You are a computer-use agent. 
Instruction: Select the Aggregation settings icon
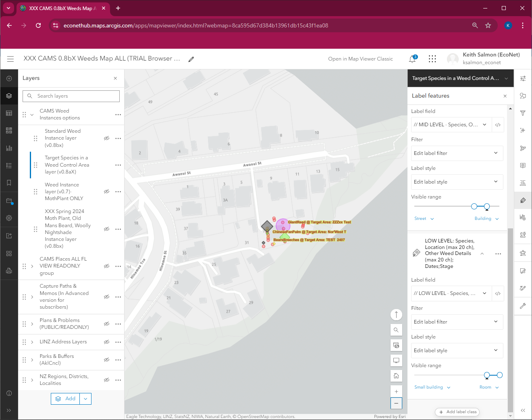click(523, 148)
